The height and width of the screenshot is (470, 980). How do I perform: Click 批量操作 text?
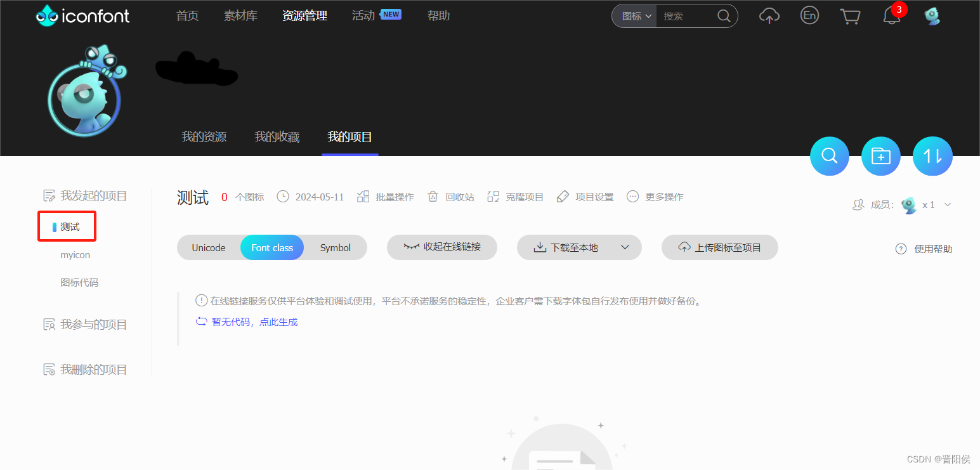pos(395,197)
